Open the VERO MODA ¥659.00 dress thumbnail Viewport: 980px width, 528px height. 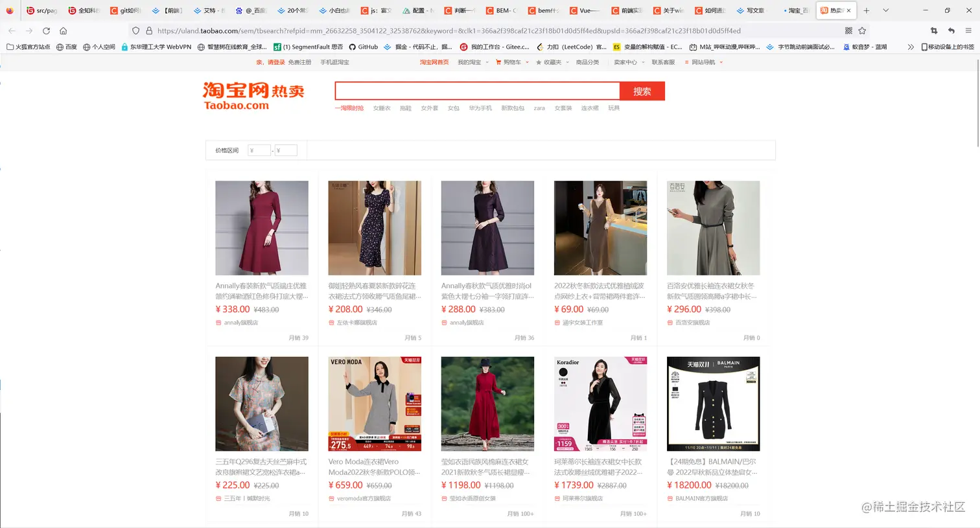point(375,404)
